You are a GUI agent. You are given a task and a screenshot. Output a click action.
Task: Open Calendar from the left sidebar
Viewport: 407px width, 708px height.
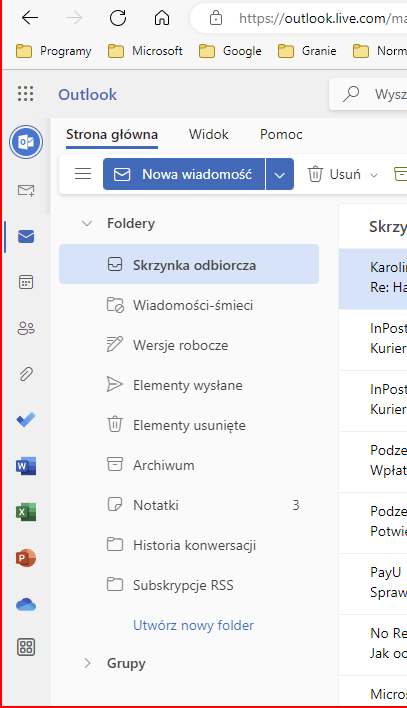click(26, 282)
